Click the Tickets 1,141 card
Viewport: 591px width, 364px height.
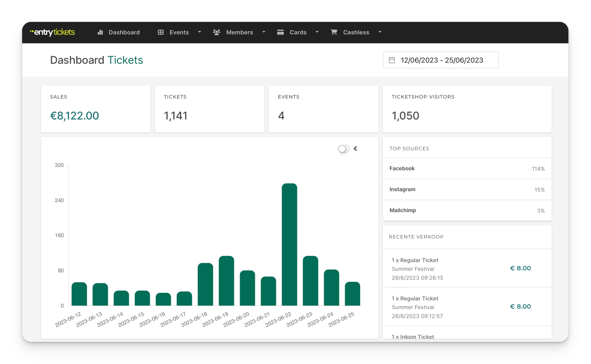click(210, 109)
